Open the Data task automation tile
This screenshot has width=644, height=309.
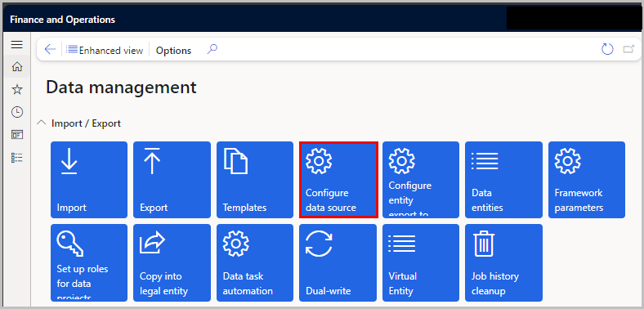point(255,262)
